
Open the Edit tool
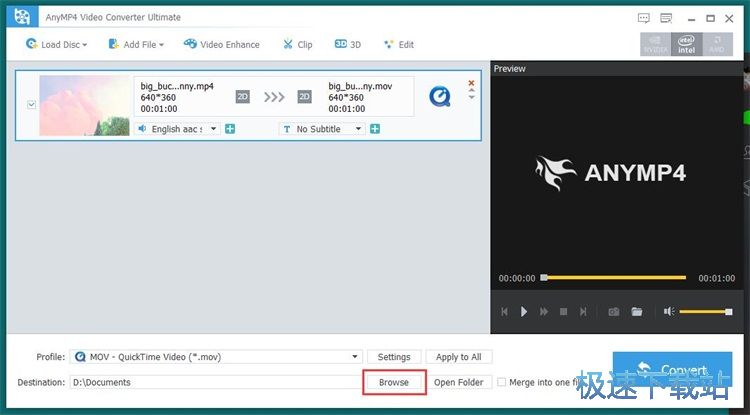[x=399, y=44]
